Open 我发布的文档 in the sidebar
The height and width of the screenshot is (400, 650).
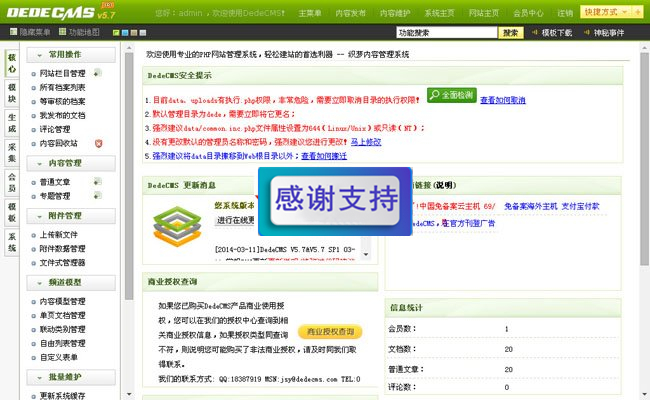point(62,115)
